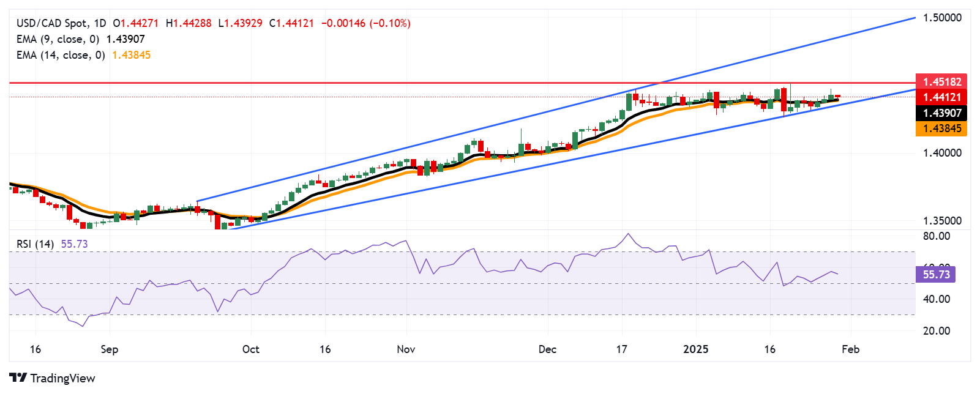The image size is (980, 394).
Task: Click the black 1.43907 EMA price tag
Action: (x=941, y=113)
